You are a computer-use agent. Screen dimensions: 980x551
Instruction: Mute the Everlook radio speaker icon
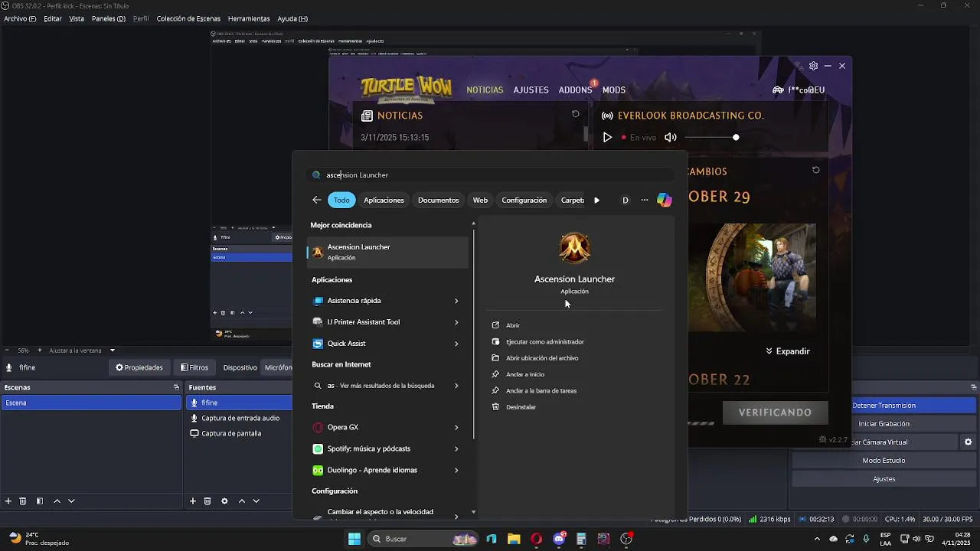671,138
